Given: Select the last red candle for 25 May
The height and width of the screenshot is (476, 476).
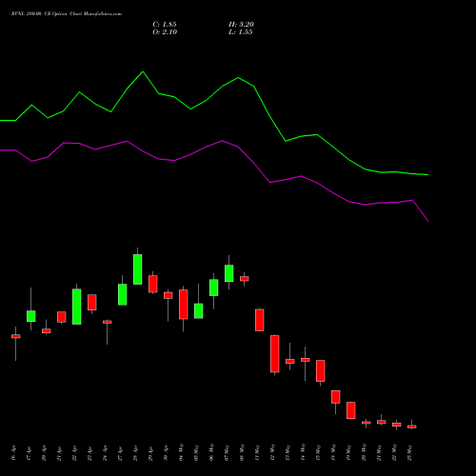Looking at the screenshot, I should (412, 426).
